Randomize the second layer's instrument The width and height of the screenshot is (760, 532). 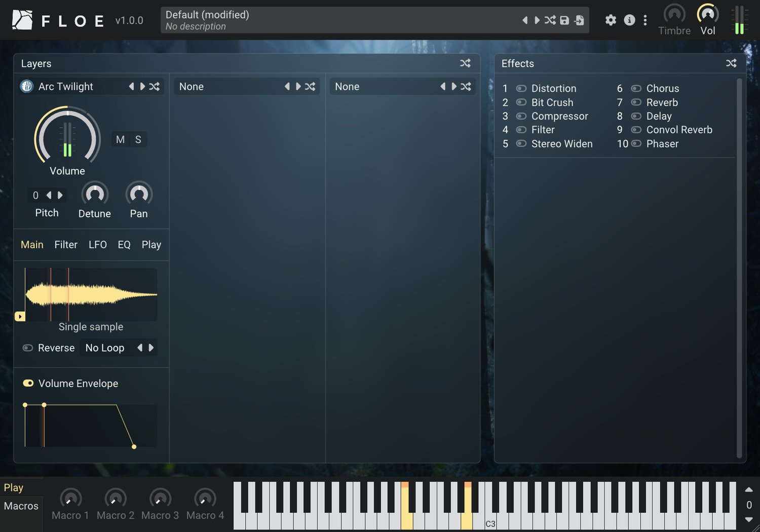coord(310,87)
